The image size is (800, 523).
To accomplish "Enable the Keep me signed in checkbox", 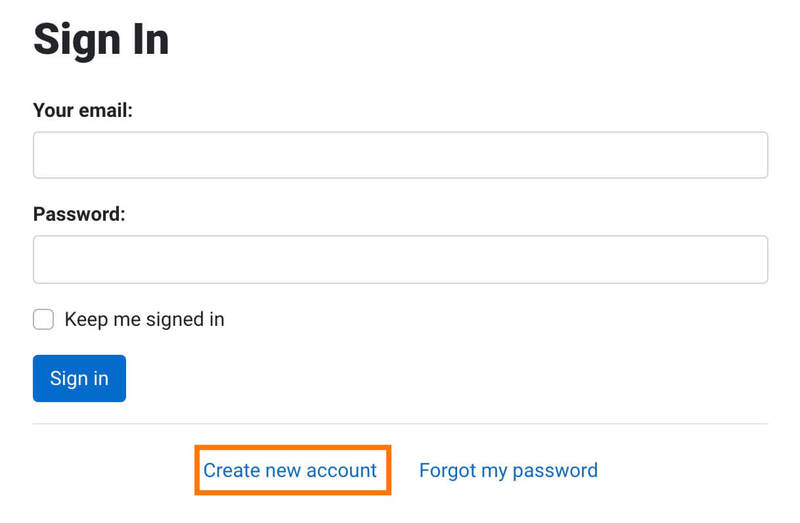I will [43, 319].
